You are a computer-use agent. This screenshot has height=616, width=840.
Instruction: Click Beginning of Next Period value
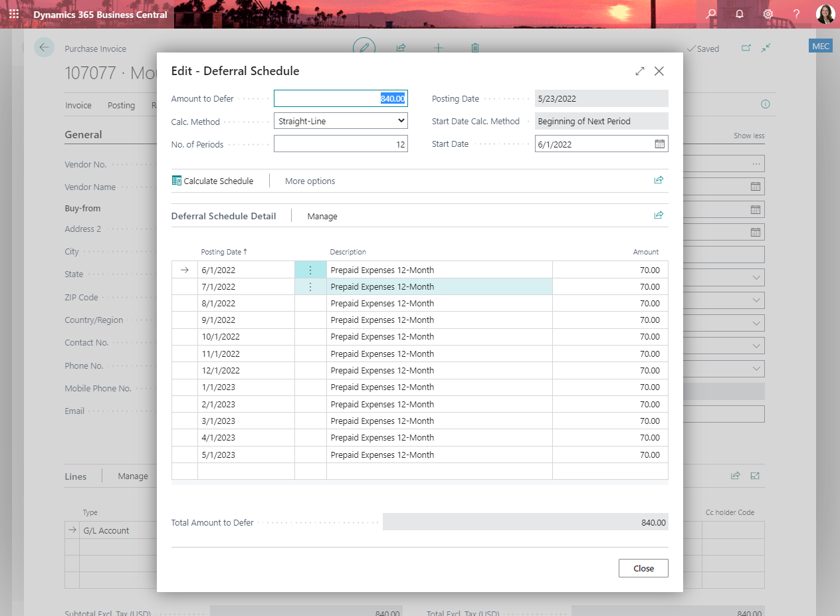[x=601, y=121]
